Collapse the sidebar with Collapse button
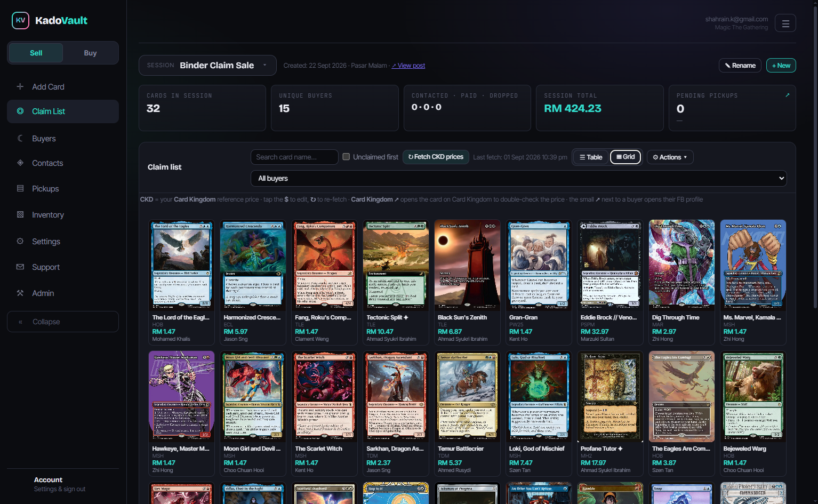The height and width of the screenshot is (504, 818). (63, 322)
